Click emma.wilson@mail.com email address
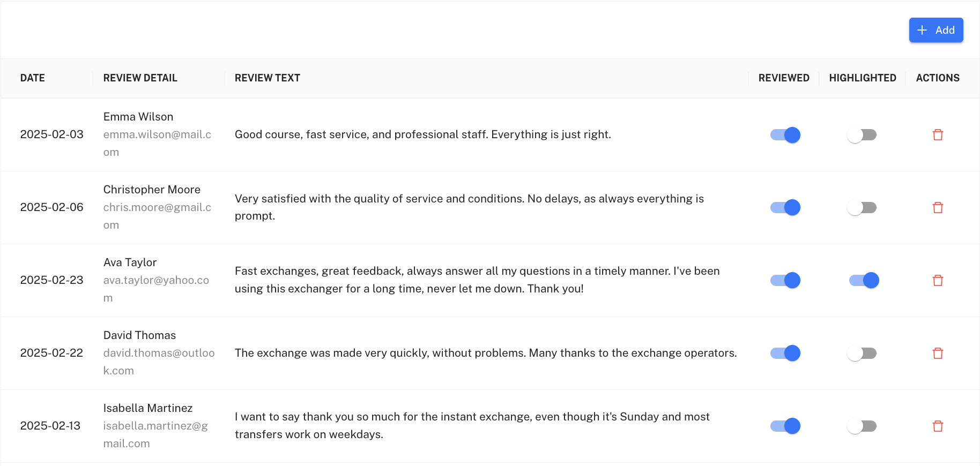The width and height of the screenshot is (980, 466). click(157, 134)
